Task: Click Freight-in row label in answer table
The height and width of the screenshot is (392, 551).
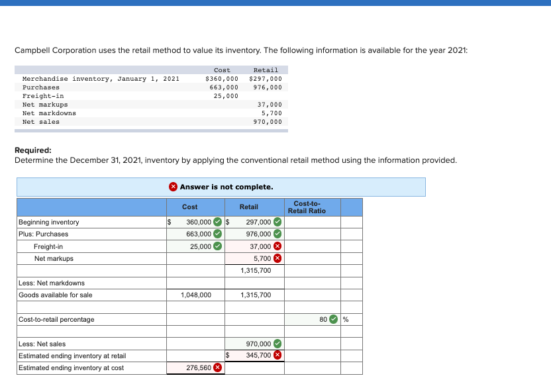Action: coord(48,246)
